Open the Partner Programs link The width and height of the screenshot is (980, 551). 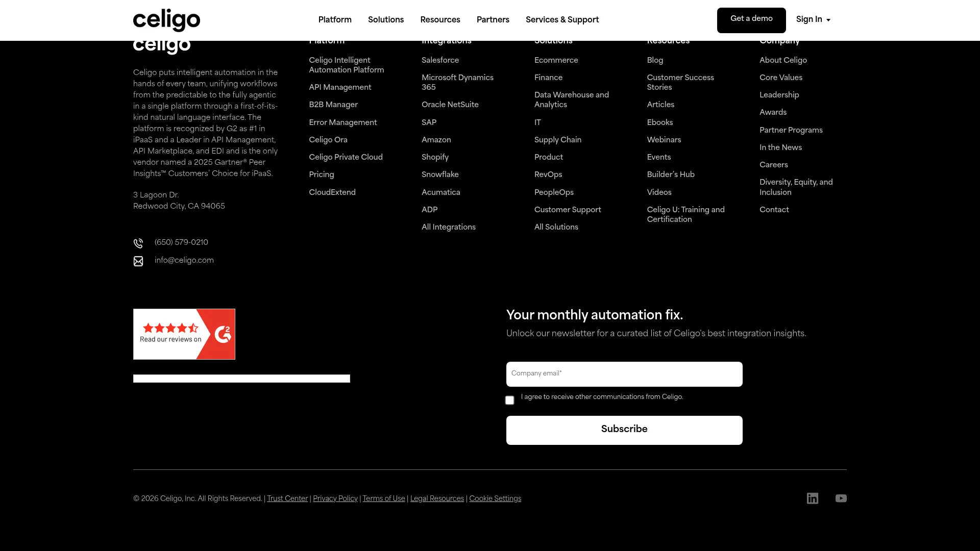pyautogui.click(x=791, y=131)
